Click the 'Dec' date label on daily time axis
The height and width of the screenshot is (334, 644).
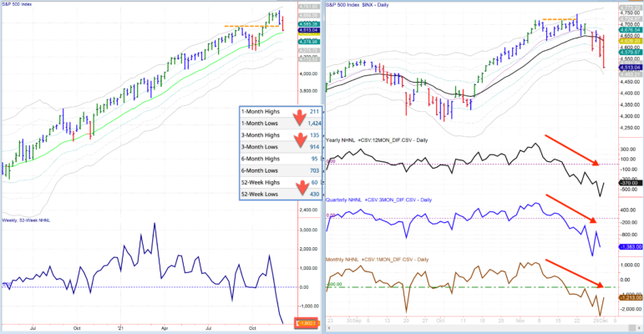[603, 321]
